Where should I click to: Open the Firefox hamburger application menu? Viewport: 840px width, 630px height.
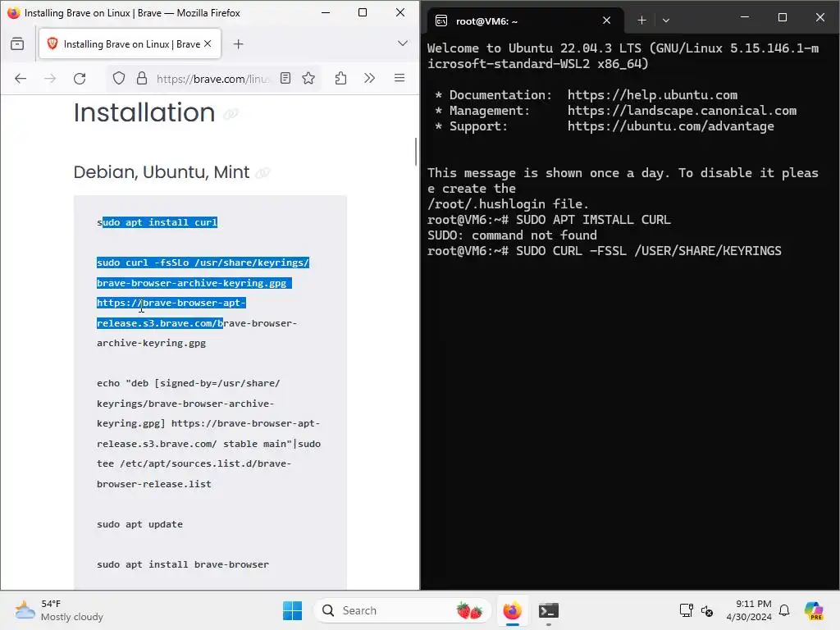(x=399, y=78)
